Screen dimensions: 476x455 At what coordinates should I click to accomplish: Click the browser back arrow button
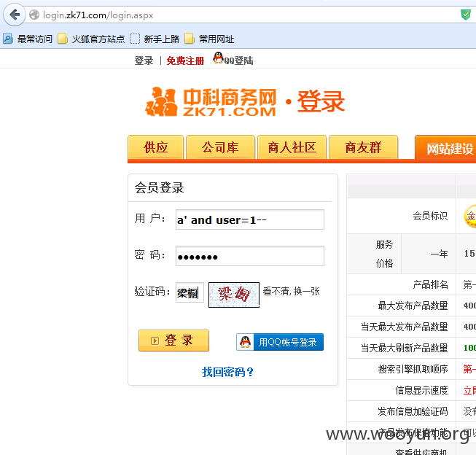click(x=15, y=15)
